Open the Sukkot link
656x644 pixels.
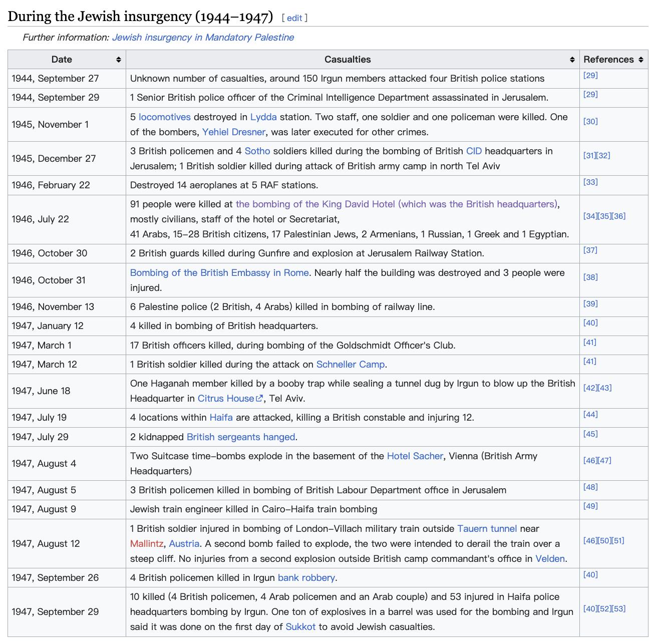click(300, 627)
